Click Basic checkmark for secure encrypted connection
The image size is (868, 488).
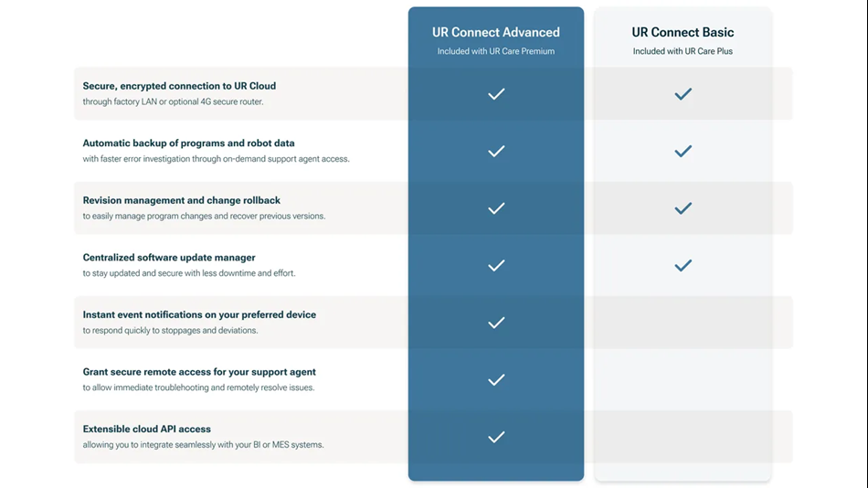tap(683, 94)
